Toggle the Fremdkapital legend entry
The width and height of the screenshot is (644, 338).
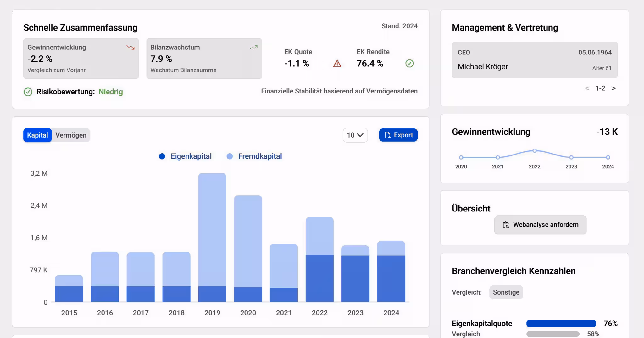point(255,156)
